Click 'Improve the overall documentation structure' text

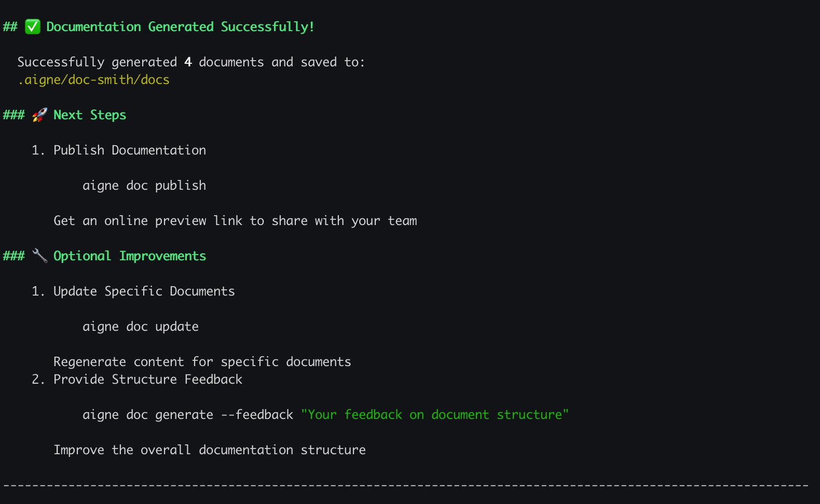[209, 450]
